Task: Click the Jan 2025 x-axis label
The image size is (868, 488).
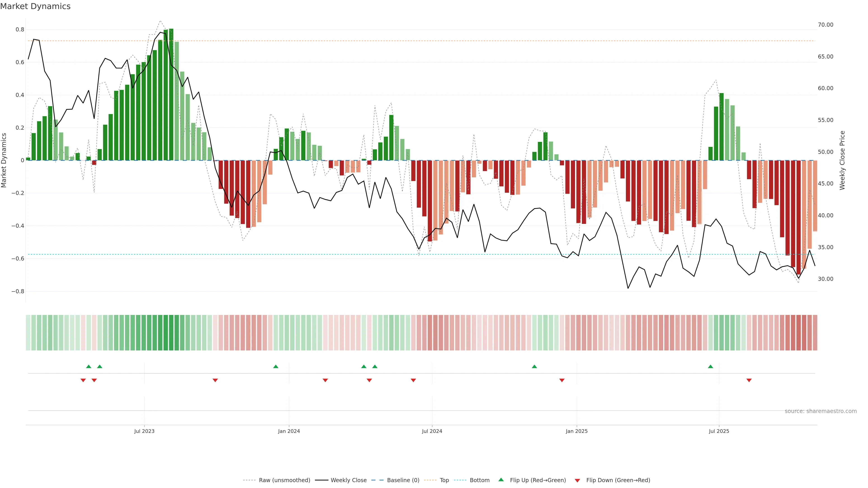Action: 577,431
